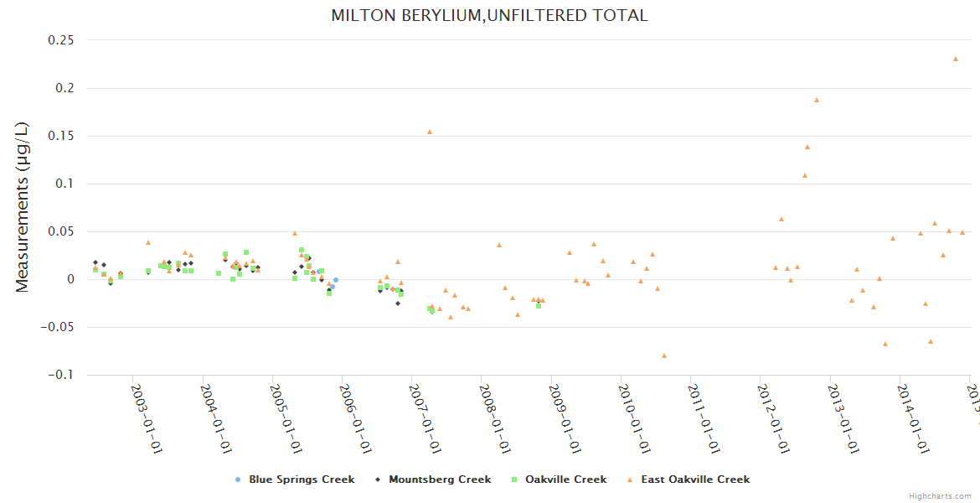Select the 2007 orange triangle near 0.15
This screenshot has height=503, width=980.
(x=430, y=132)
